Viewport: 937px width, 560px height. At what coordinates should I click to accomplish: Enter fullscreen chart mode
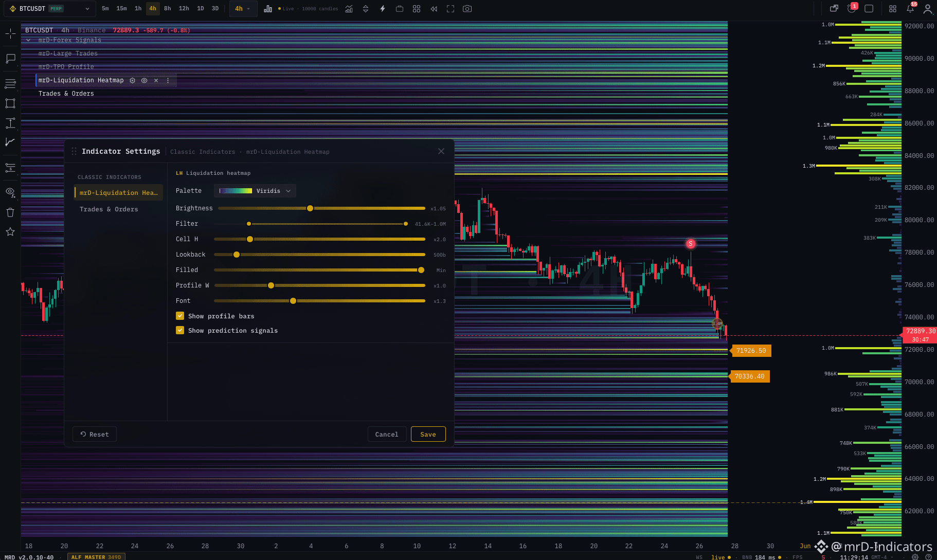(451, 9)
